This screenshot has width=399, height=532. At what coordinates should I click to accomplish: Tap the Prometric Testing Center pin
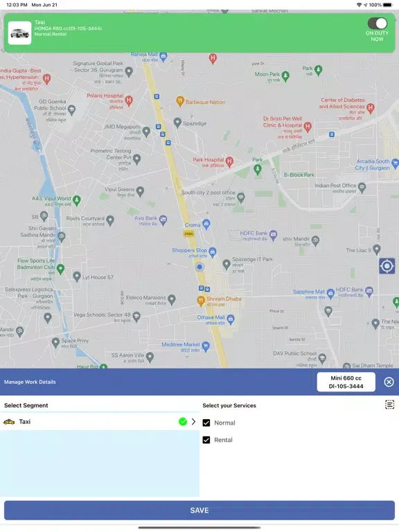tap(136, 159)
